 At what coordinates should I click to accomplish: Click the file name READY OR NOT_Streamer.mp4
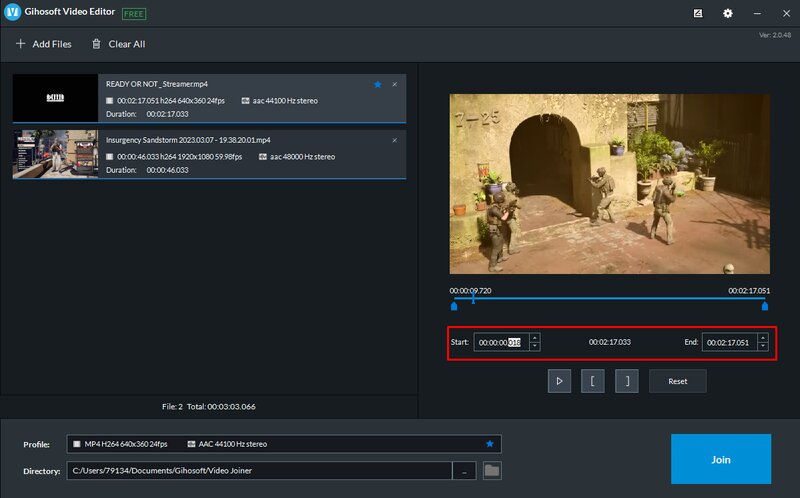point(157,84)
